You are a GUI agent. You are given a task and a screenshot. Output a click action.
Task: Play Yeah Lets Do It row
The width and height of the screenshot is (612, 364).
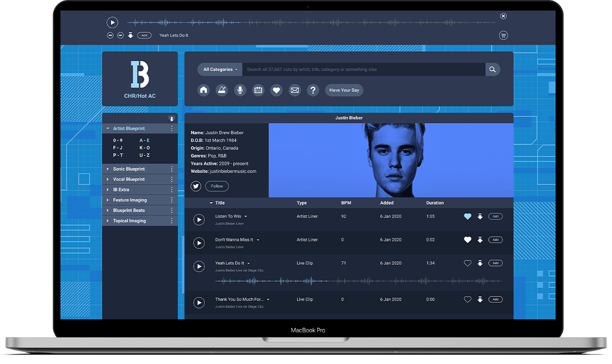tap(199, 266)
